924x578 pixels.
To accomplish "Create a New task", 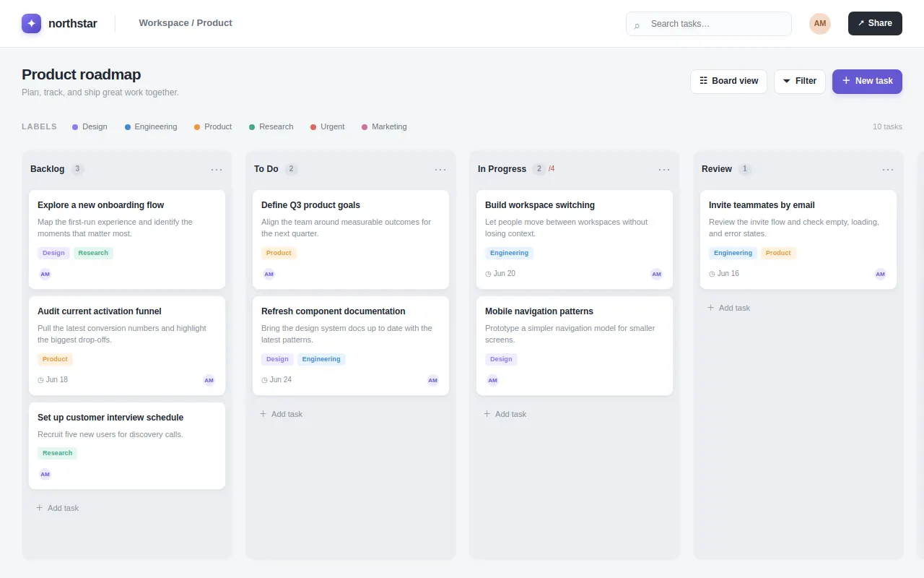I will click(x=867, y=81).
